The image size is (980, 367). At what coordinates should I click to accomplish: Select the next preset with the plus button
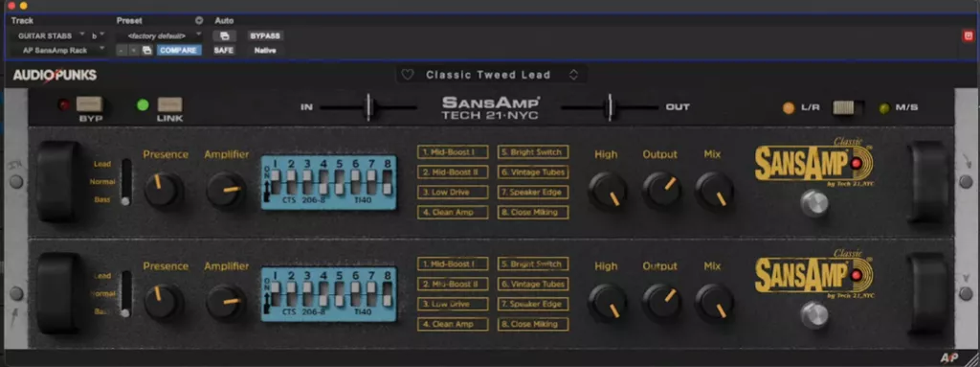134,50
